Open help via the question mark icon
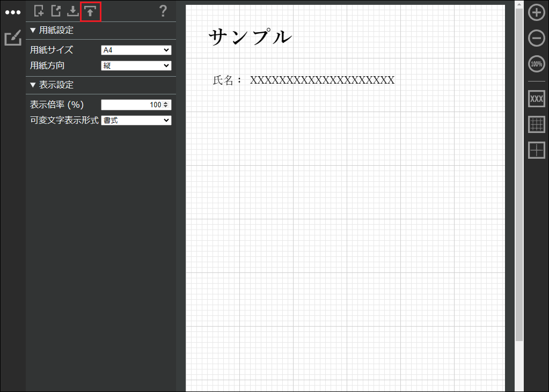The height and width of the screenshot is (392, 549). pos(164,11)
